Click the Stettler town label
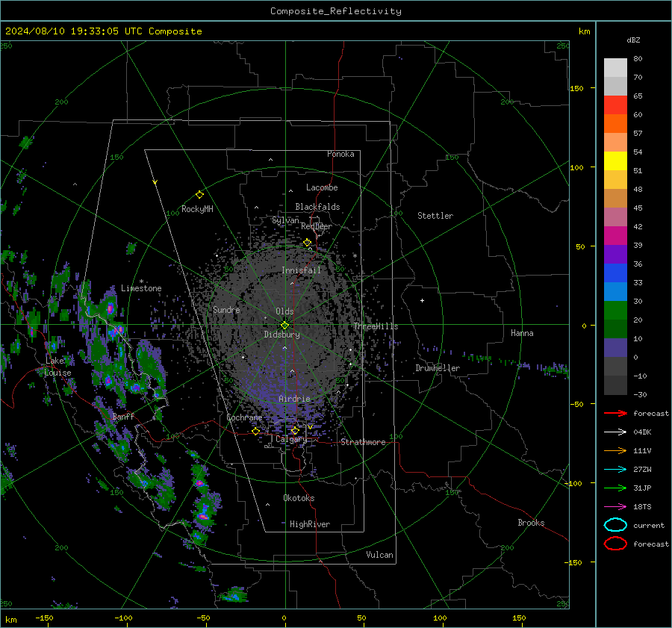 coord(435,216)
